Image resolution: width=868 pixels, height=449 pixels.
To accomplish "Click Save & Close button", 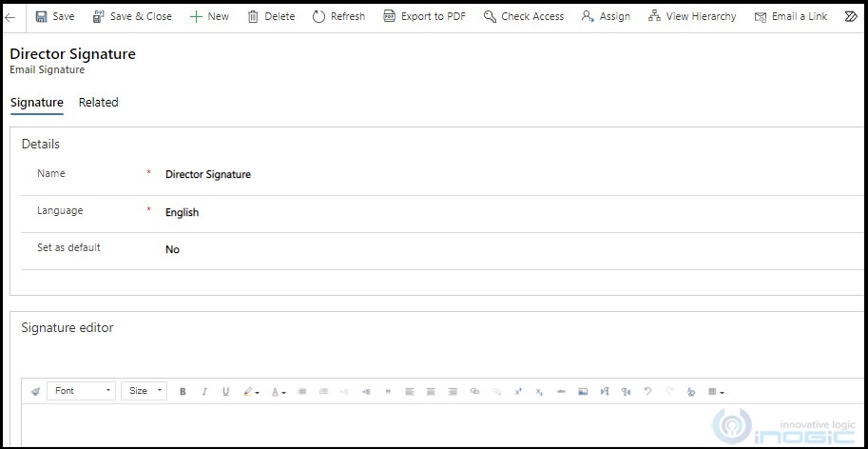I will (x=131, y=16).
